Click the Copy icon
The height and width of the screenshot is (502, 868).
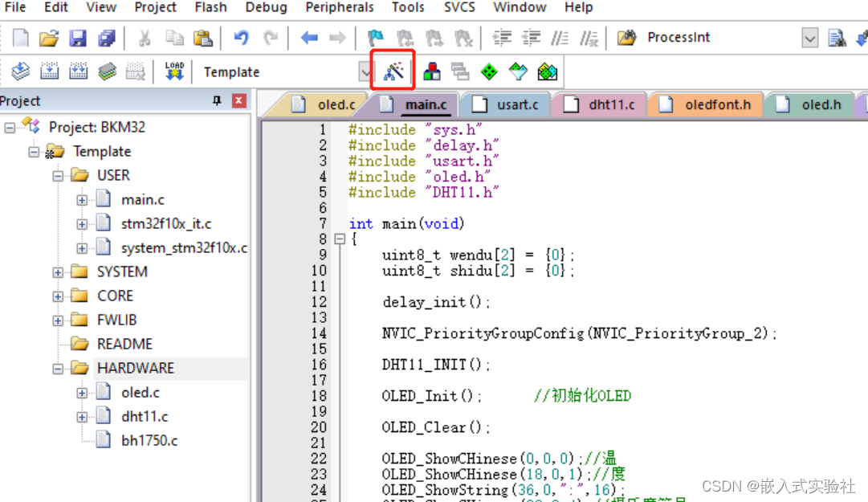(x=174, y=38)
